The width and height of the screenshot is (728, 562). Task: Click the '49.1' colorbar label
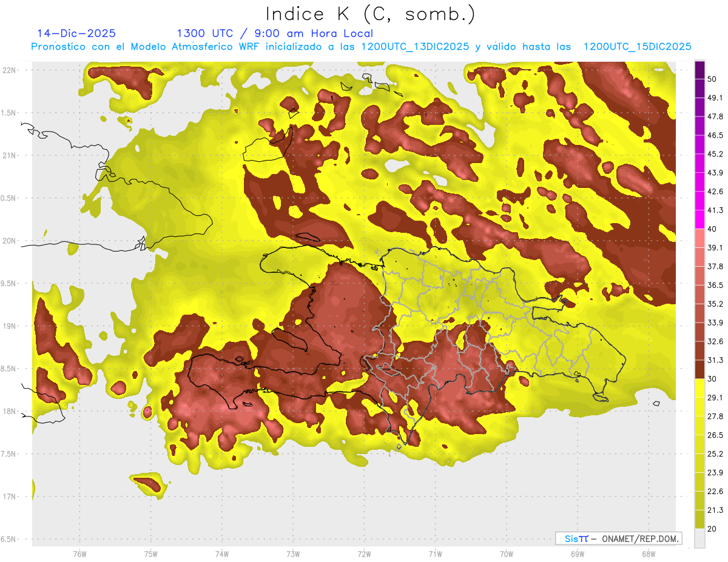[x=715, y=98]
